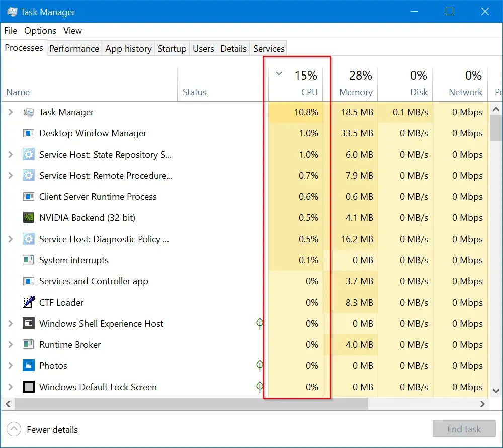Click the 10.8% CPU value
This screenshot has width=503, height=448.
pyautogui.click(x=306, y=112)
